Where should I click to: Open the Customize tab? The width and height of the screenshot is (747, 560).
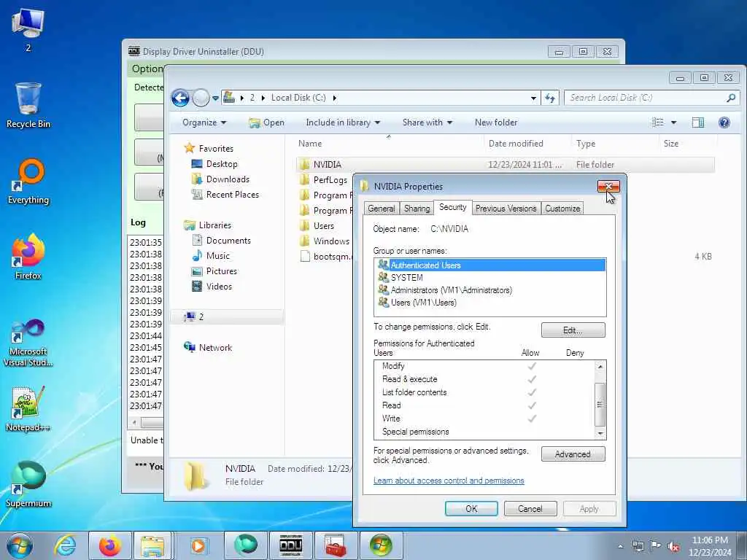click(562, 209)
